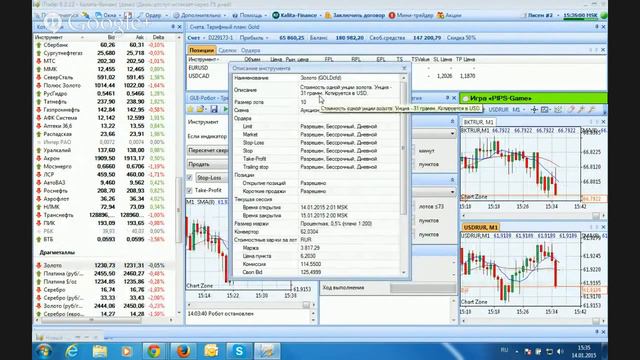Pin the instruments quotes panel

173,27
